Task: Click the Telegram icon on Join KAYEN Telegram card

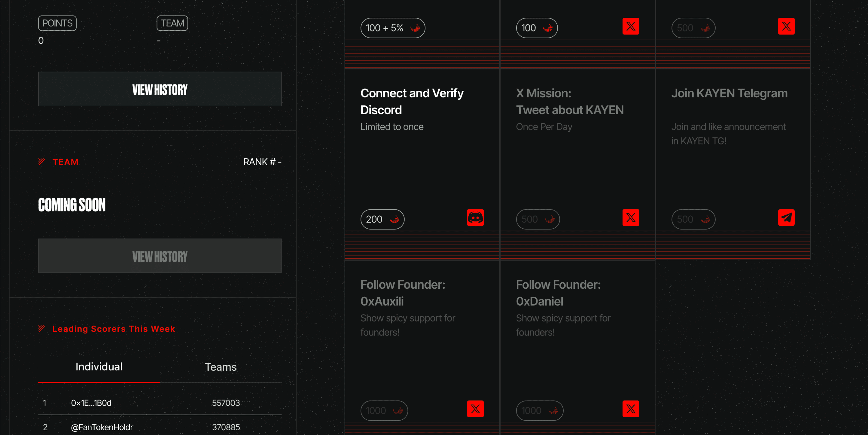Action: point(786,218)
